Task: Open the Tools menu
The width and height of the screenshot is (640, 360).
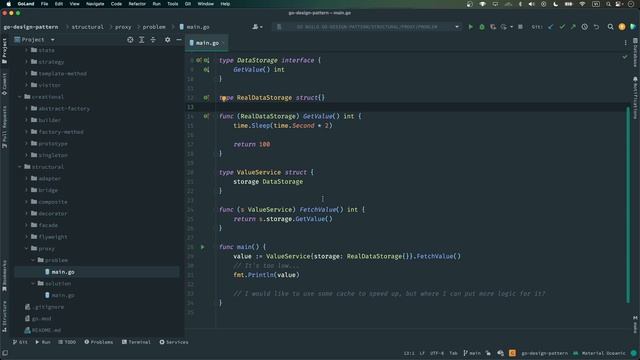Action: pos(173,4)
